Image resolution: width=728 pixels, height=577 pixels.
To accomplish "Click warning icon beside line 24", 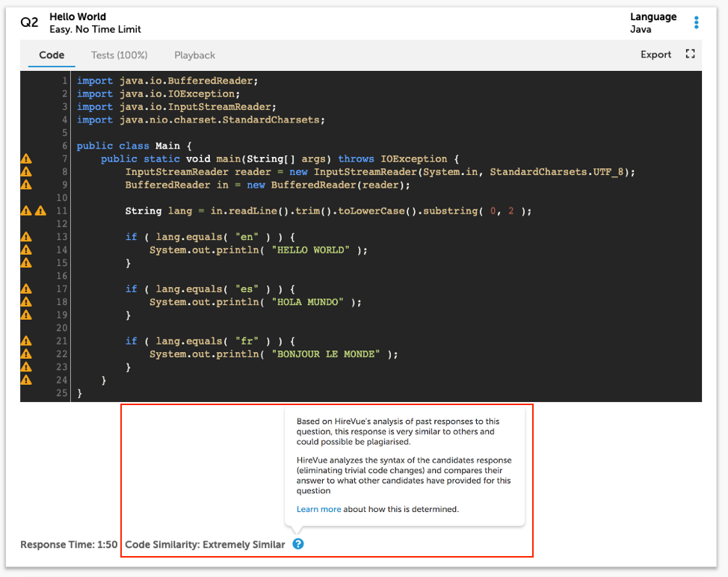I will (x=26, y=380).
